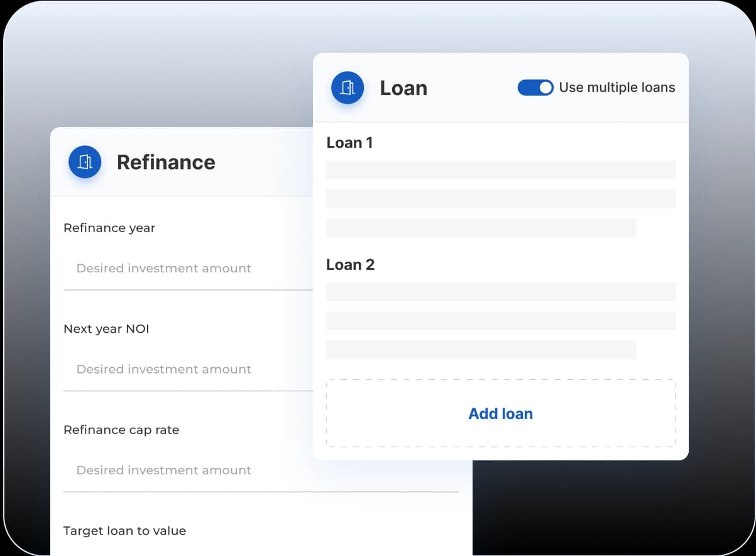Click the Refinance panel title

pos(166,162)
